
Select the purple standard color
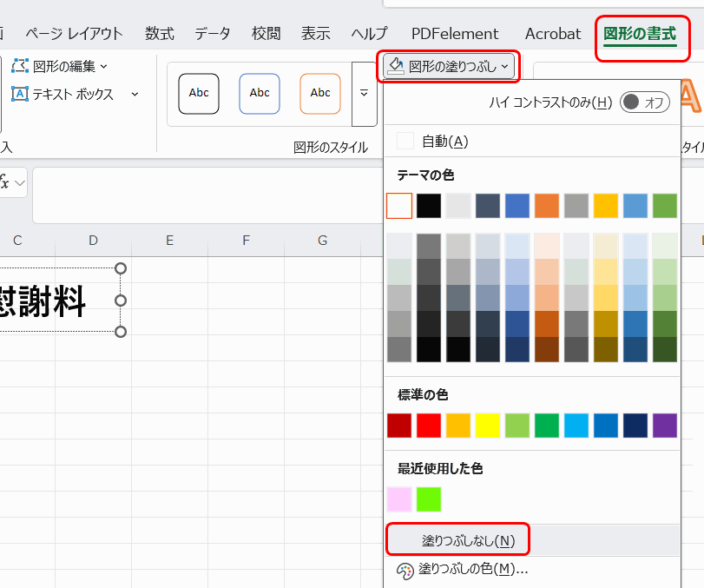tap(665, 426)
